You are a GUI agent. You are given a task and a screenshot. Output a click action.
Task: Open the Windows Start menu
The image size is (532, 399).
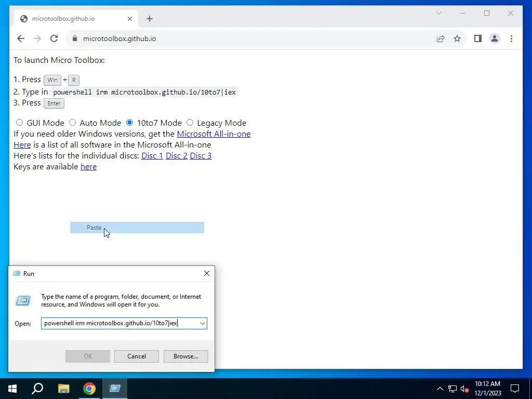click(12, 389)
